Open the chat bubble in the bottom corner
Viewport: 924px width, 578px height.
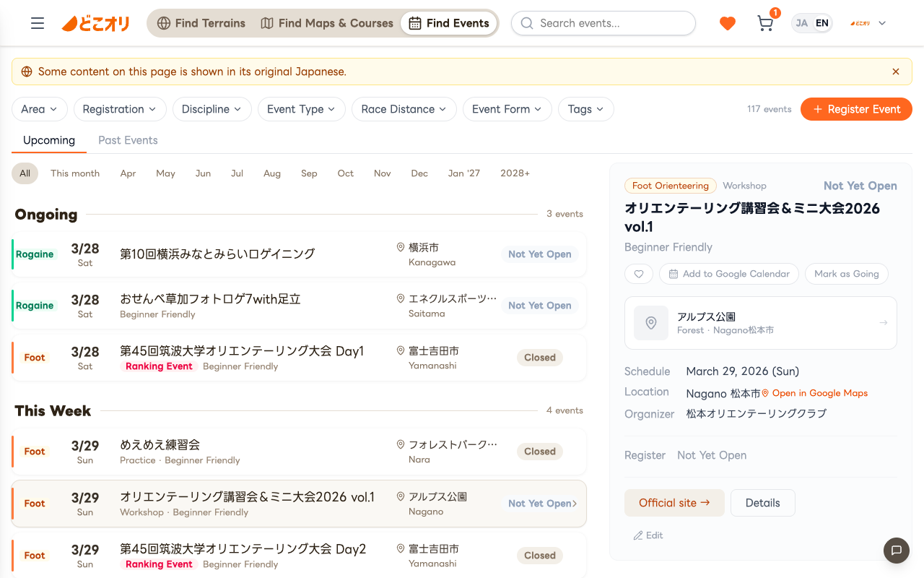point(897,551)
